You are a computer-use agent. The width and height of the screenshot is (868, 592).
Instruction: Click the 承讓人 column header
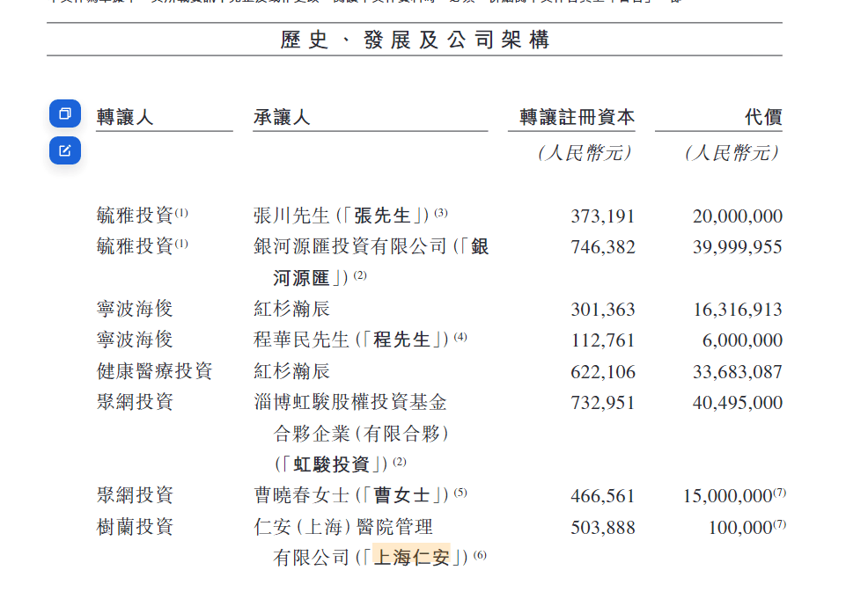282,117
